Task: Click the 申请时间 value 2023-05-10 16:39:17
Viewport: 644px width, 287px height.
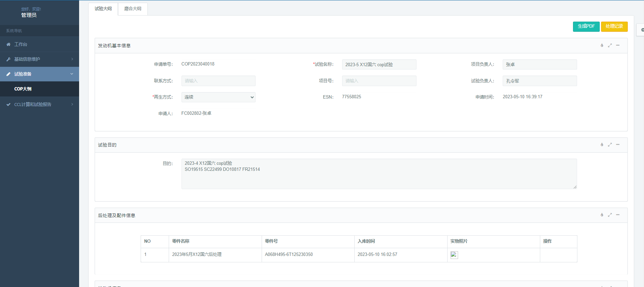Action: [522, 97]
